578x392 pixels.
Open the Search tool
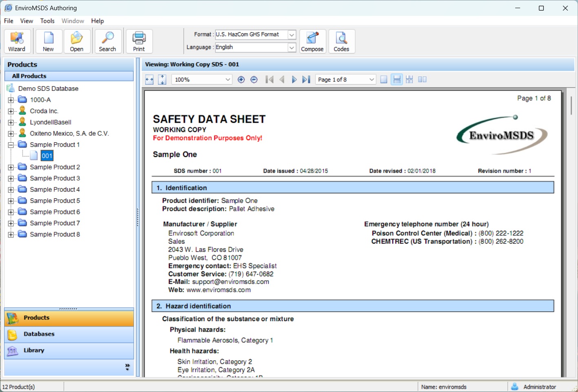[108, 41]
